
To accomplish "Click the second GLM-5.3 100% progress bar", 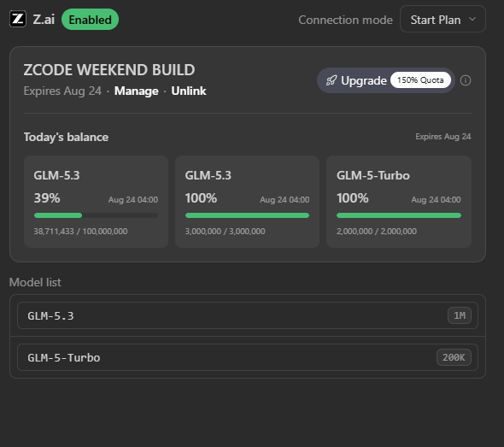I will pyautogui.click(x=247, y=215).
